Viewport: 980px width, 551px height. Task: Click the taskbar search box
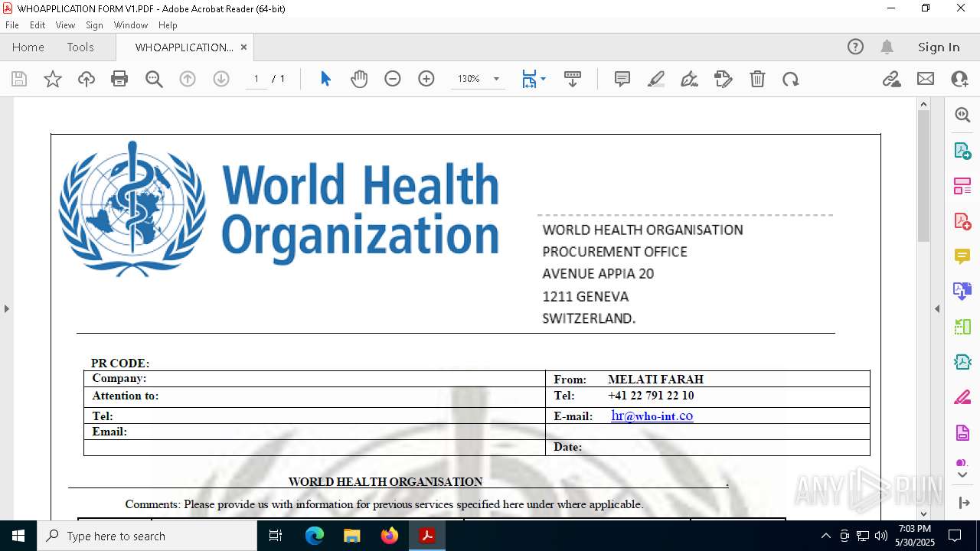147,536
